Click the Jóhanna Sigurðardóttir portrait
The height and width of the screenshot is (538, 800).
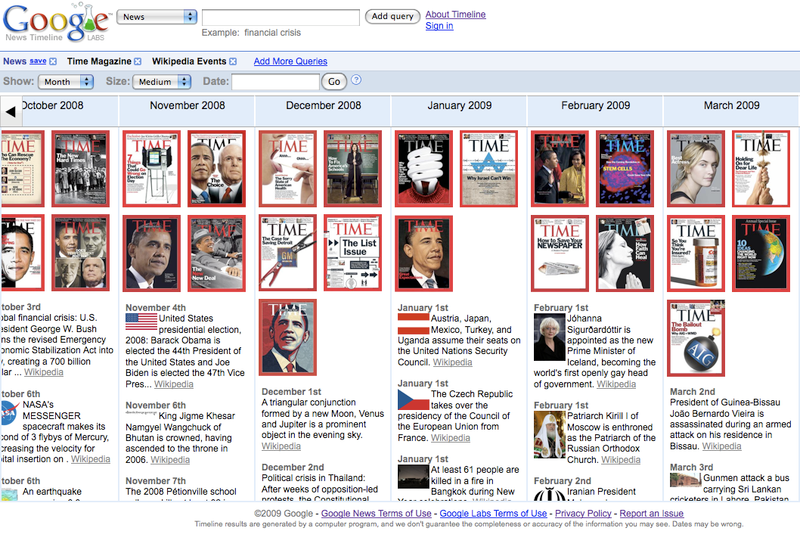(x=549, y=337)
